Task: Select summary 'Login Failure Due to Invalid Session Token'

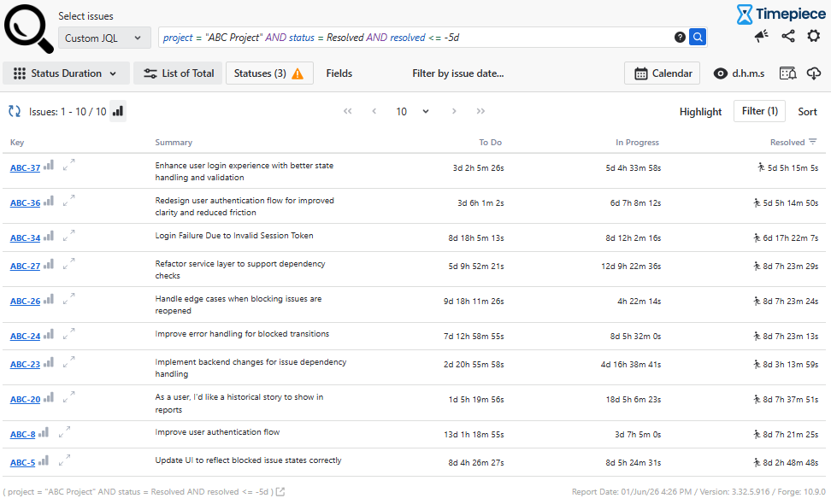Action: coord(234,236)
